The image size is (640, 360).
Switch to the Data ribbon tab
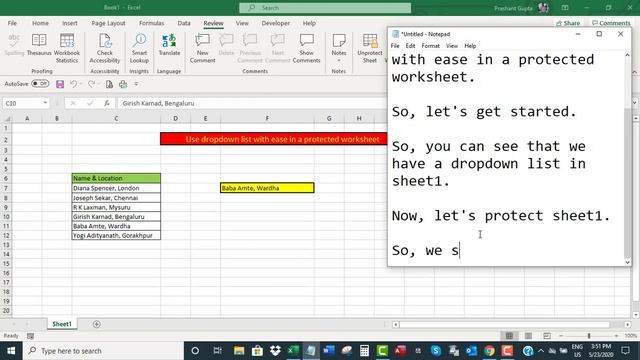184,23
